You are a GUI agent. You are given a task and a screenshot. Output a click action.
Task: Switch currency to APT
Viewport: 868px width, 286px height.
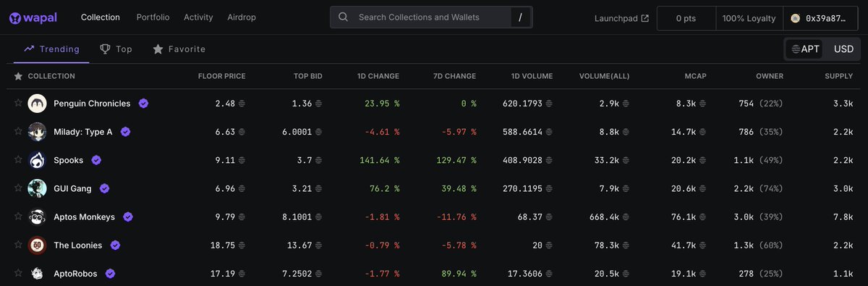(x=805, y=49)
